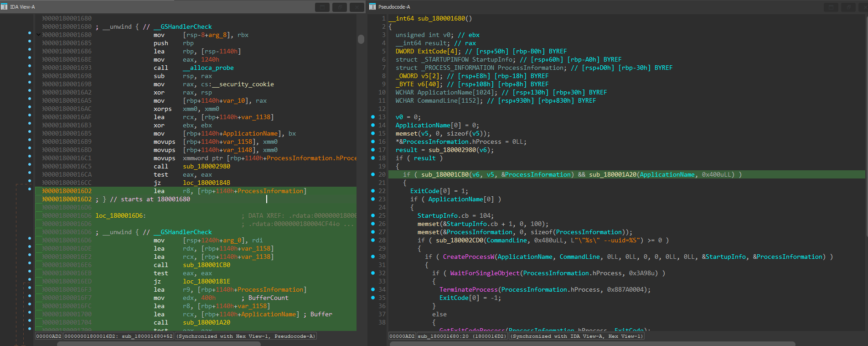
Task: Close the IDA View-A panel
Action: (357, 7)
